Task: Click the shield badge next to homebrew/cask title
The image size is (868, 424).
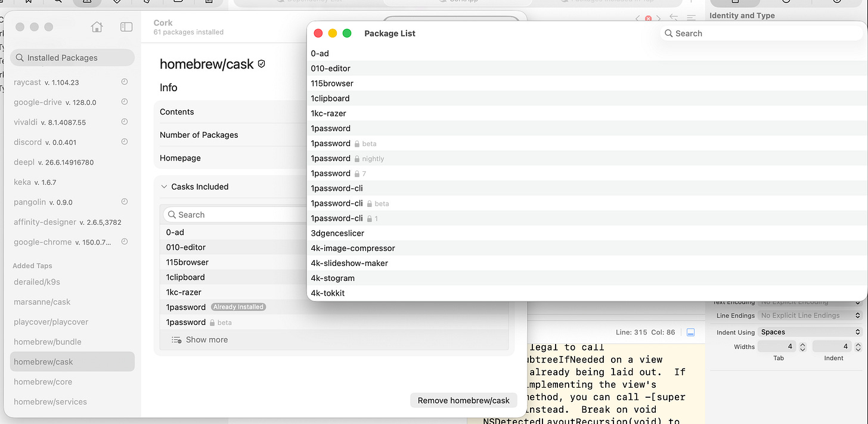Action: [x=261, y=64]
